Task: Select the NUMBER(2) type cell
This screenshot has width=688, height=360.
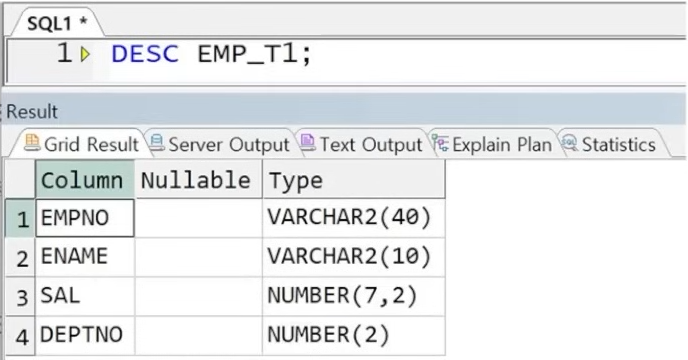Action: pyautogui.click(x=354, y=335)
